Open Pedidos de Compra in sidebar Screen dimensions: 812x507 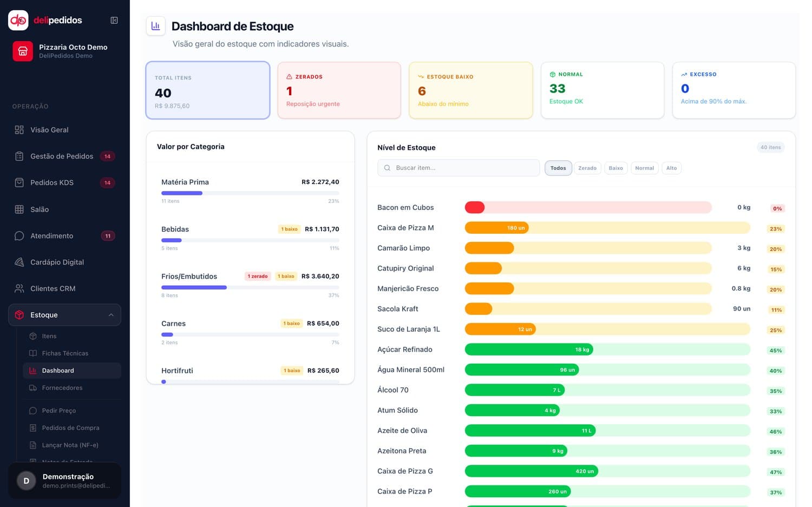(x=72, y=428)
